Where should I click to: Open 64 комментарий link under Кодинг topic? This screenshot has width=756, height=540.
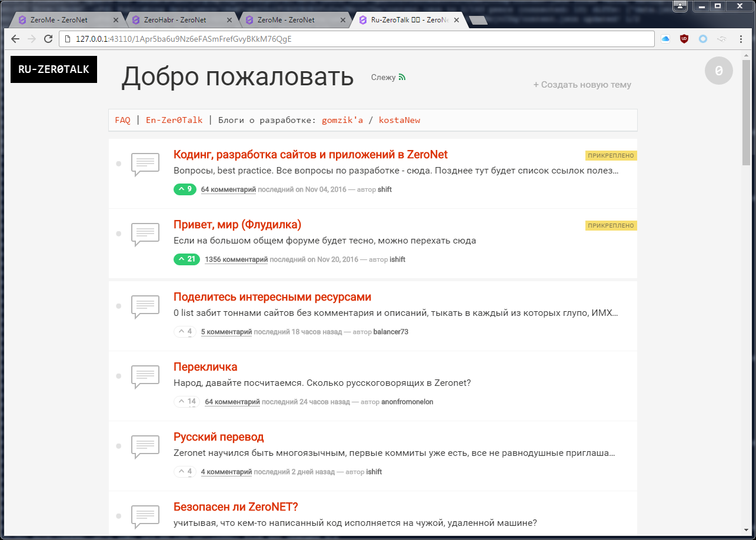(228, 189)
